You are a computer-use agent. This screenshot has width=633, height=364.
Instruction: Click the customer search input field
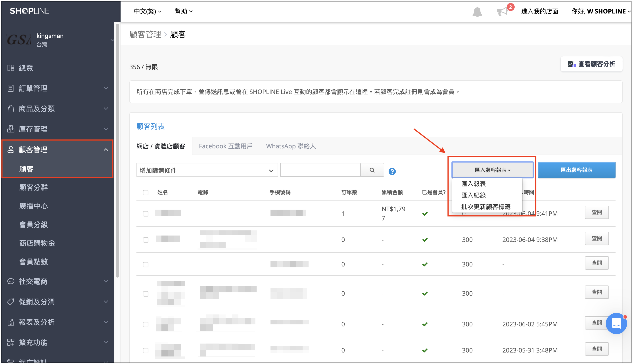tap(320, 170)
